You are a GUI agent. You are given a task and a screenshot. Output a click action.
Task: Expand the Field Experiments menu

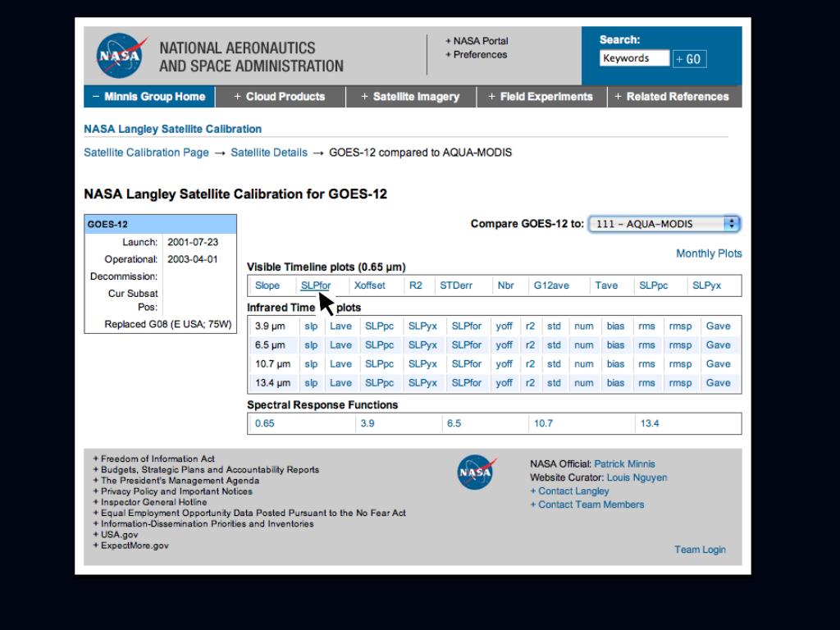[x=541, y=97]
